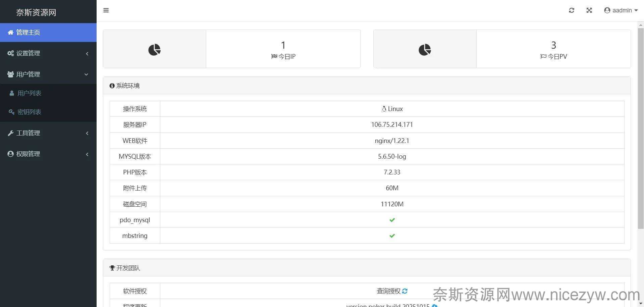Click the refresh icon in top bar

[x=572, y=10]
